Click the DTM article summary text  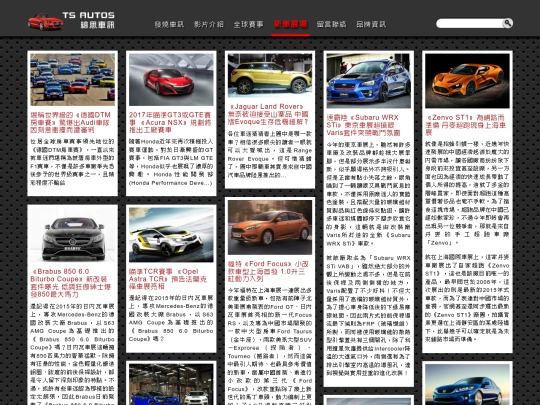coord(72,162)
